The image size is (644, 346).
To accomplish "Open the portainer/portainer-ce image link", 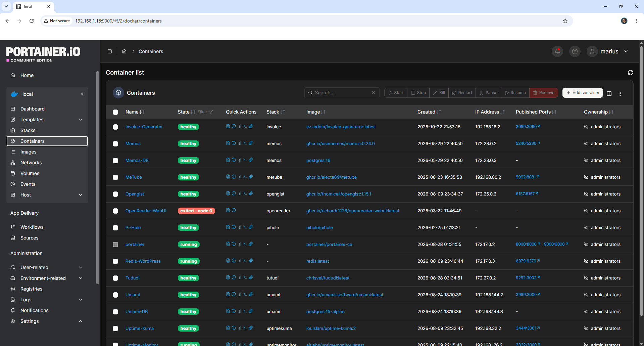I will click(x=329, y=244).
